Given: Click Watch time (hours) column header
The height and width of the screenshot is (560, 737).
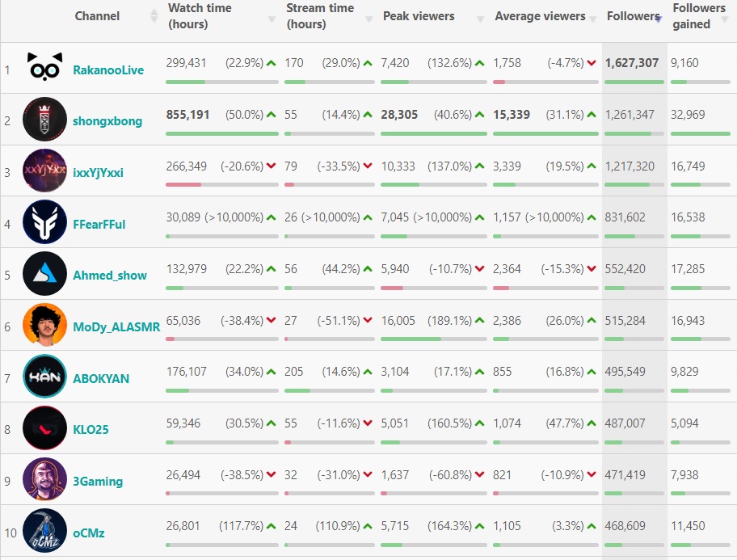Looking at the screenshot, I should [200, 16].
